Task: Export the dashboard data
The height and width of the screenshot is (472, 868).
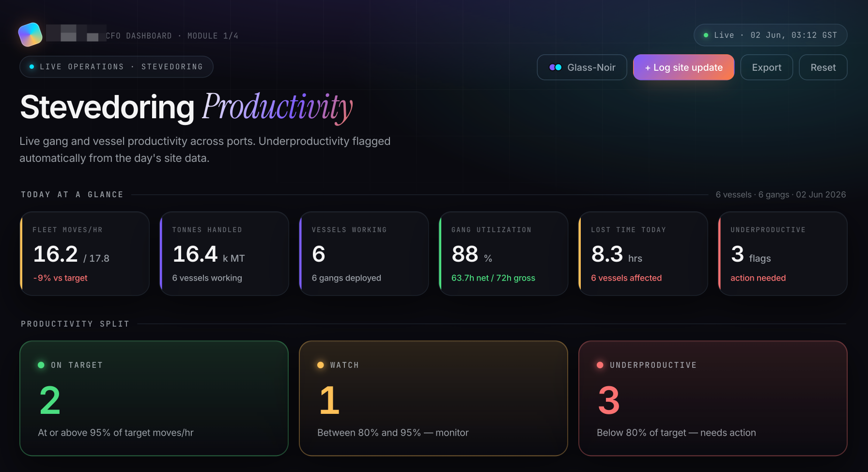Action: click(x=766, y=67)
